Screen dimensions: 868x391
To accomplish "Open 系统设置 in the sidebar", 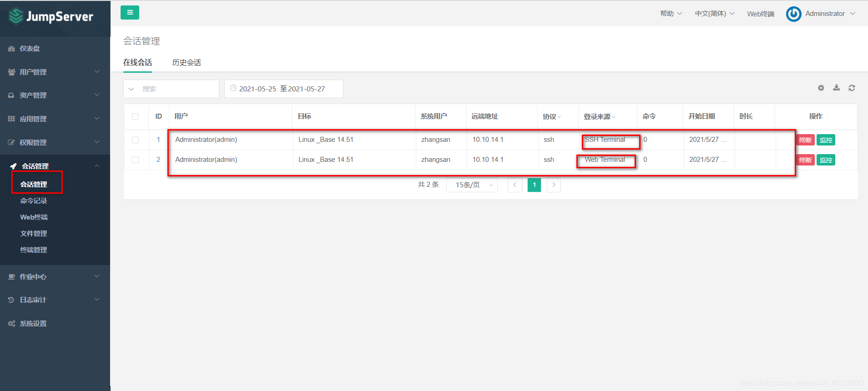I will click(33, 324).
